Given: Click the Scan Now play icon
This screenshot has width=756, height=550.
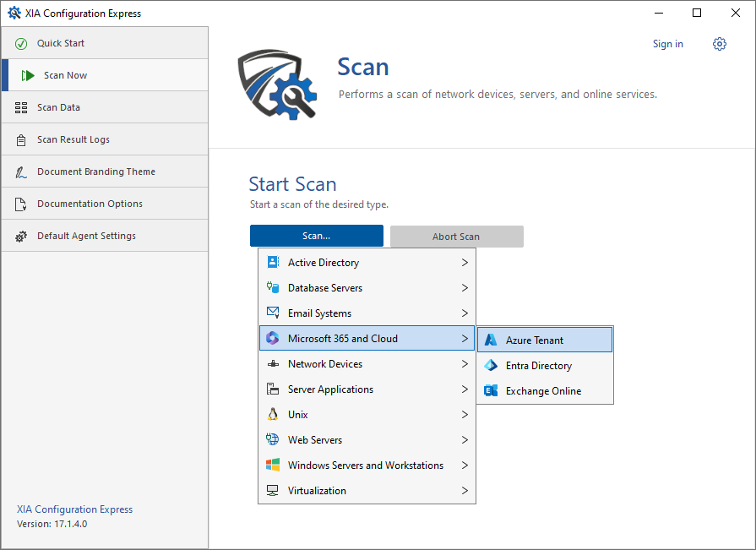Looking at the screenshot, I should (x=28, y=76).
